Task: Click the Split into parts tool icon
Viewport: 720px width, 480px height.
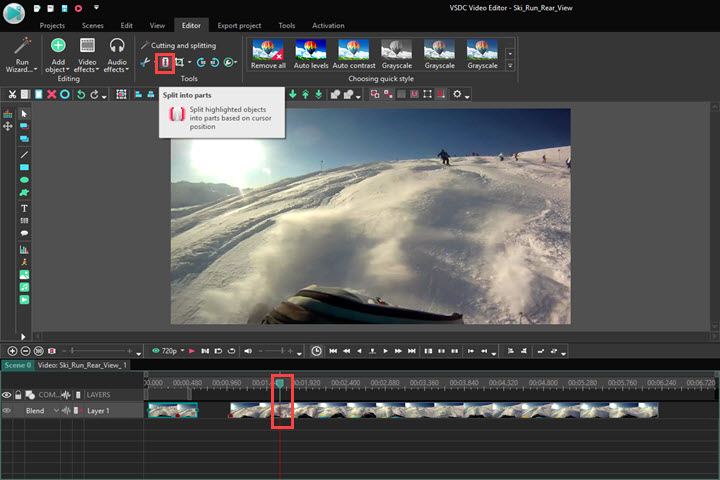Action: [x=165, y=62]
